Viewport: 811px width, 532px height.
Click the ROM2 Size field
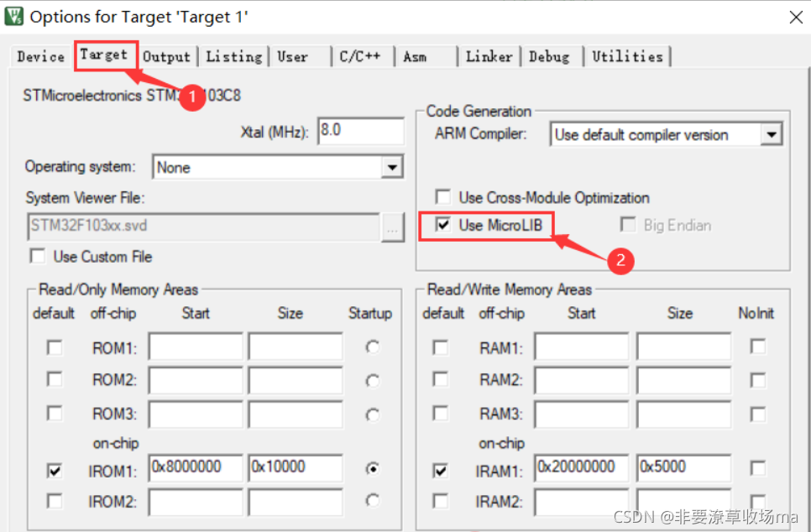(296, 380)
